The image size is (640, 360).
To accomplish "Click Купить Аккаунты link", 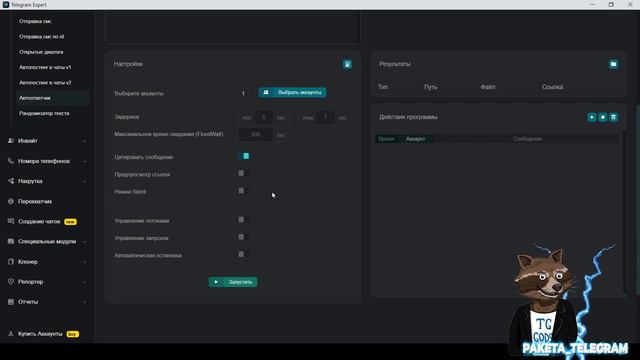I will pyautogui.click(x=40, y=334).
